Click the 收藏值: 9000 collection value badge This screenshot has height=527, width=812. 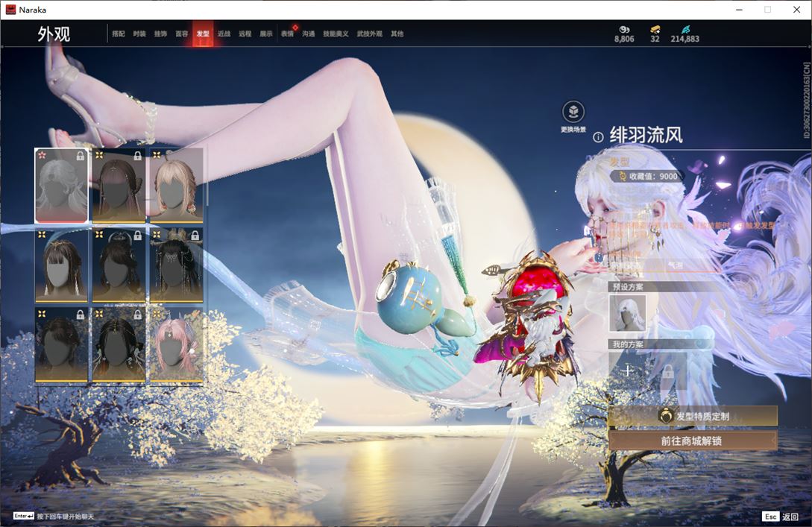pos(647,176)
